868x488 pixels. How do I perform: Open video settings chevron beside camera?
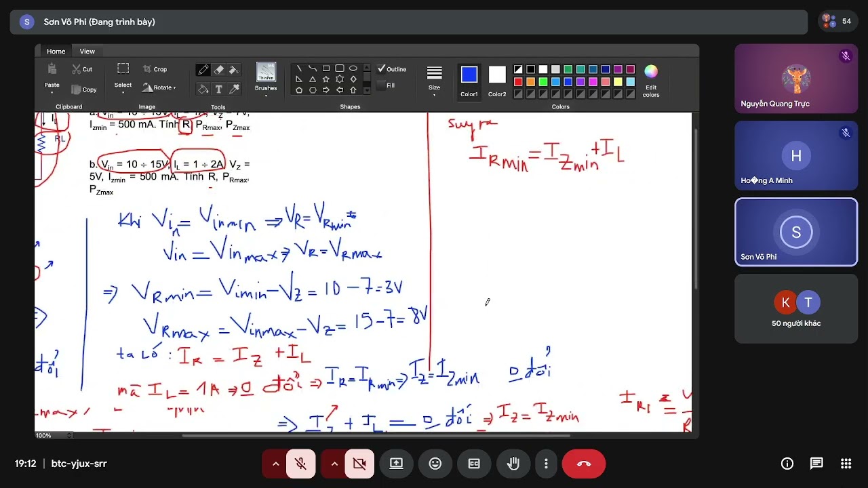tap(334, 464)
